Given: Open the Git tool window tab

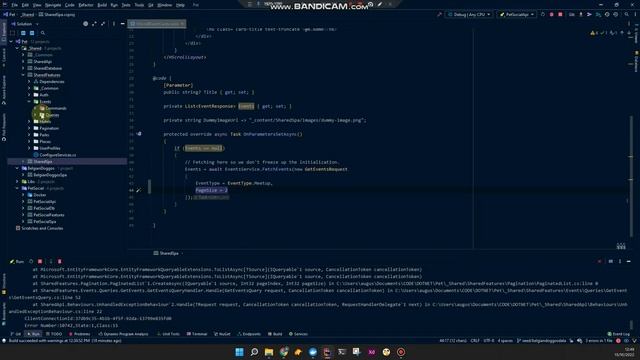Looking at the screenshot, I should point(16,334).
